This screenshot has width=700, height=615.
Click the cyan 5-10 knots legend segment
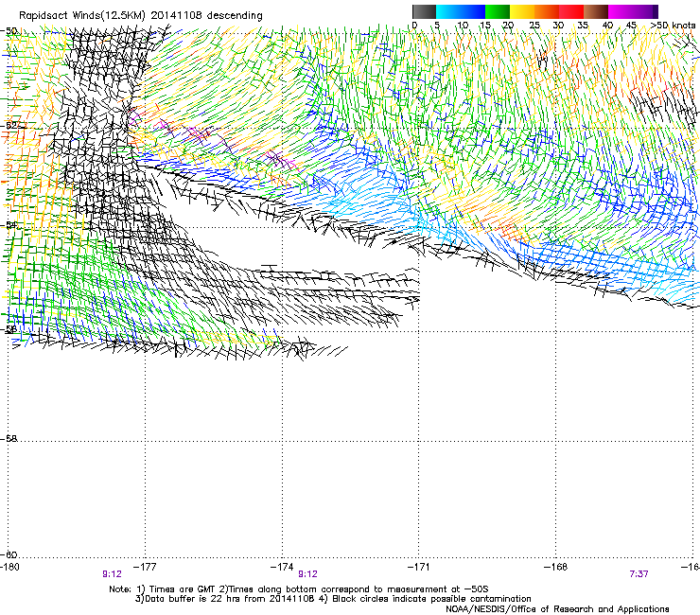447,11
